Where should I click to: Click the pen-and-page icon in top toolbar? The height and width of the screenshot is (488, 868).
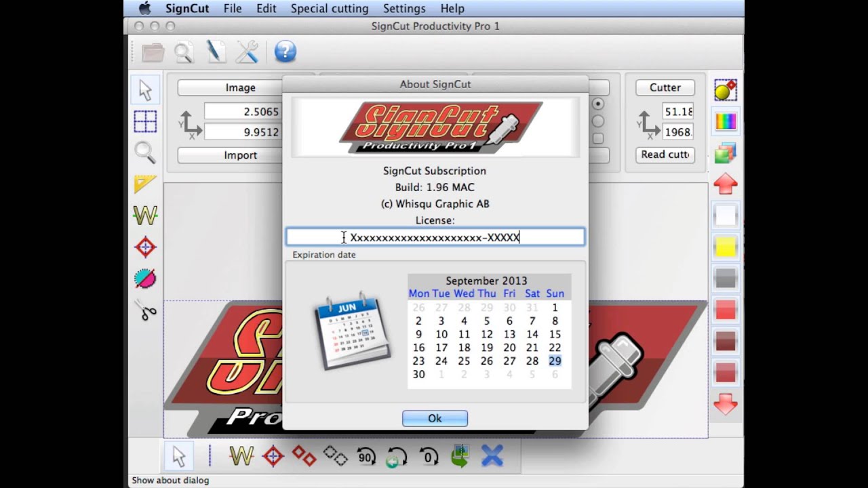point(216,52)
